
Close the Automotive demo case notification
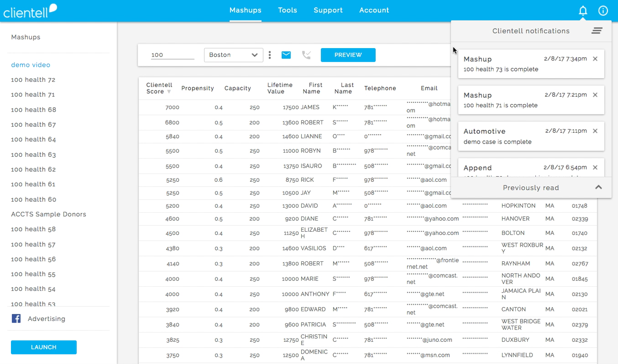(595, 131)
